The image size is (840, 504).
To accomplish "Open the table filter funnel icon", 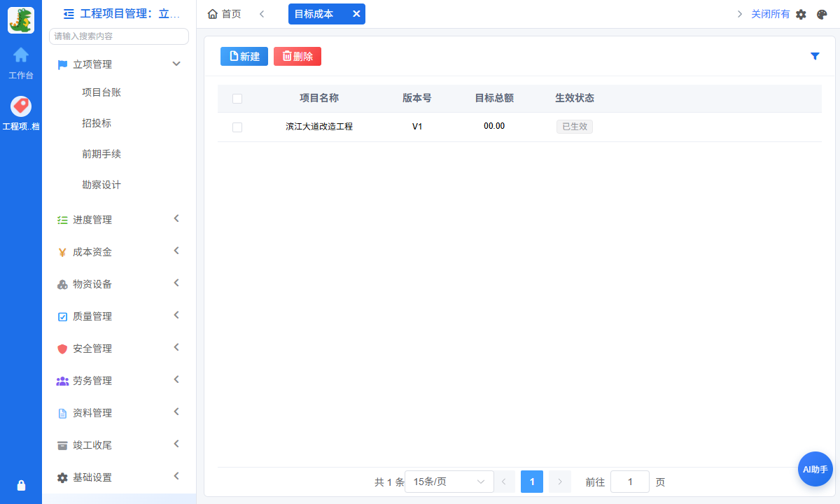I will pos(815,56).
